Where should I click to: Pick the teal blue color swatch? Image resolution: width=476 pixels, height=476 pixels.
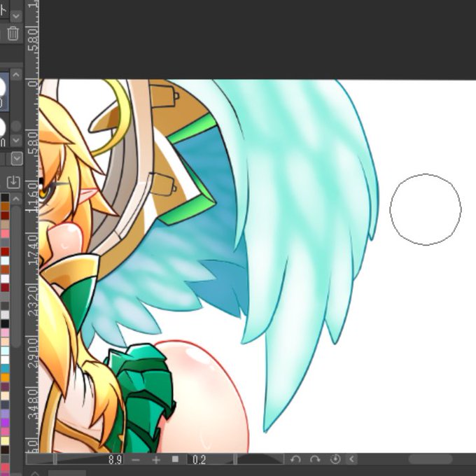(x=5, y=368)
